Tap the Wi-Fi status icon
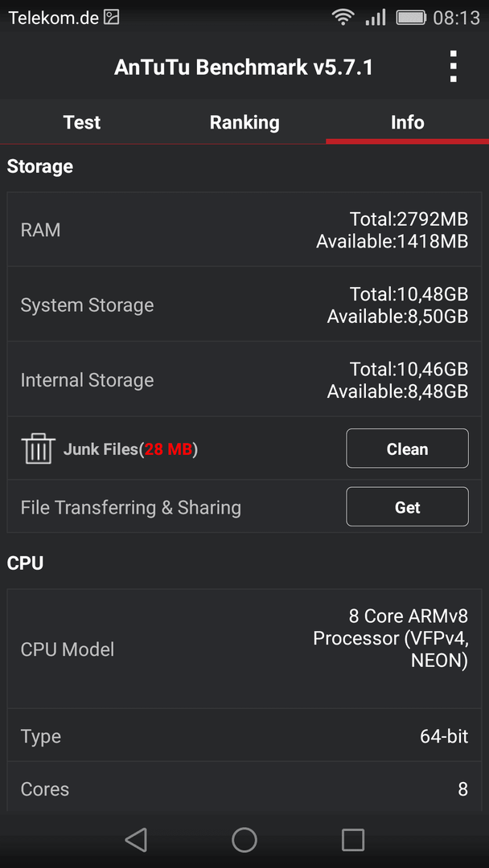The width and height of the screenshot is (489, 868). point(343,18)
